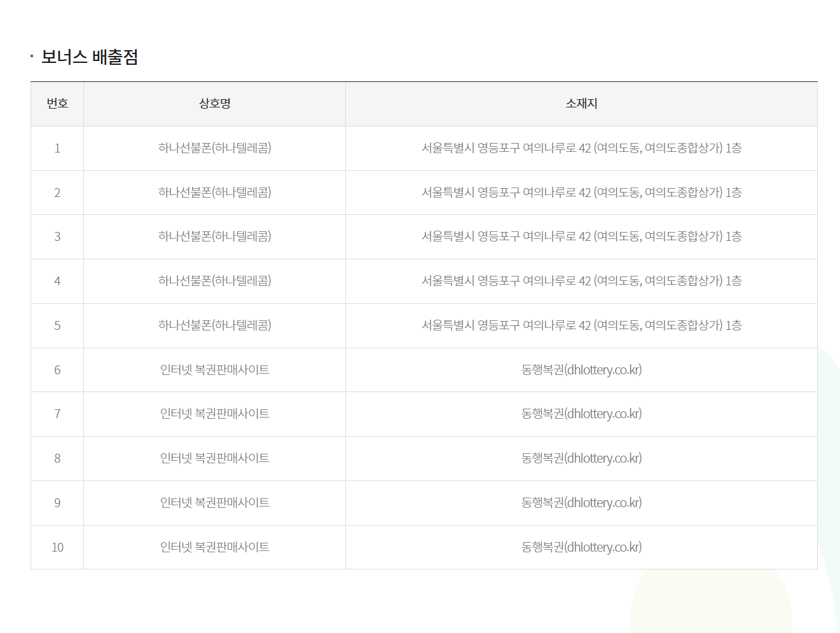Click row number 6 cell

pyautogui.click(x=57, y=370)
